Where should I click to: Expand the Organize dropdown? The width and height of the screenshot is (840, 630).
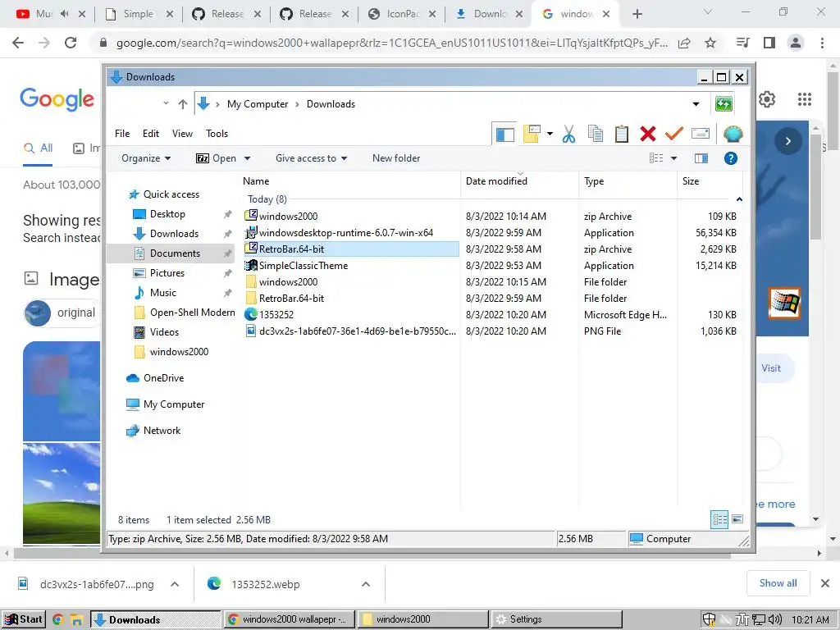pos(146,158)
